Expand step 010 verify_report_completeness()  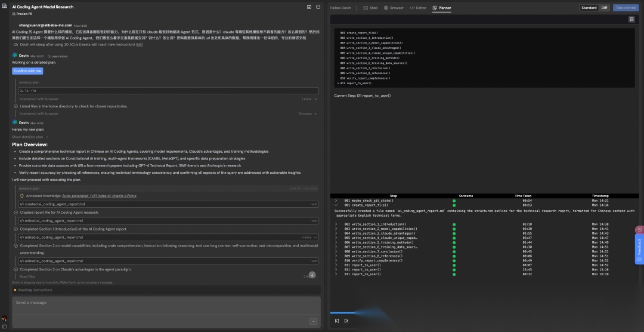click(336, 260)
